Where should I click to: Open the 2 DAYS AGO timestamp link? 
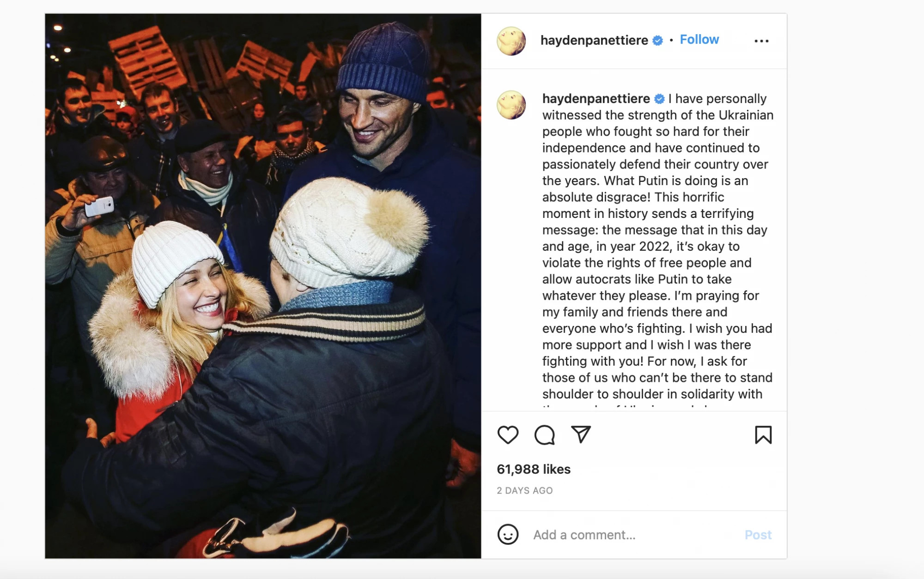525,490
